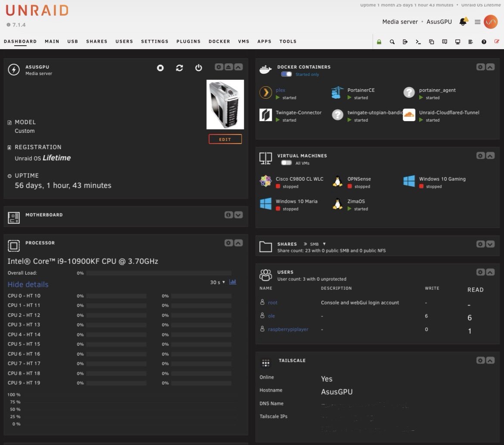Open the raspberrypiplayer user link
504x445 pixels.
click(x=288, y=329)
